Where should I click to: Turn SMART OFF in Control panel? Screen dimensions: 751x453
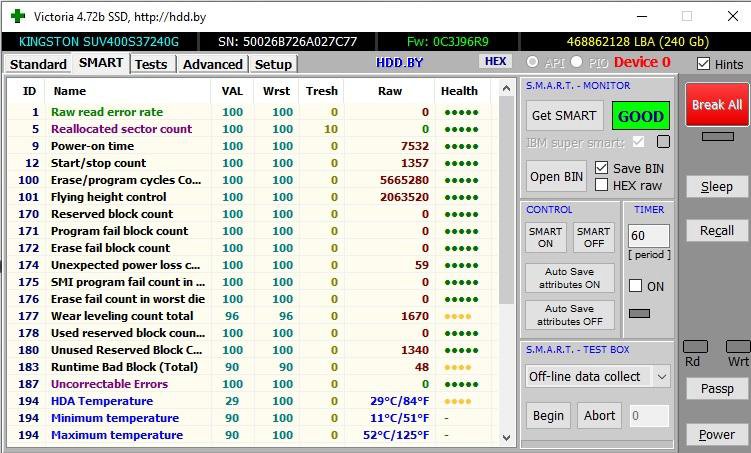tap(593, 237)
